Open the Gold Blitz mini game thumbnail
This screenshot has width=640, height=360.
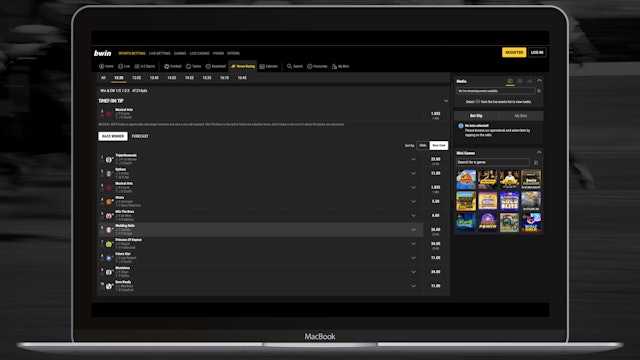point(509,201)
